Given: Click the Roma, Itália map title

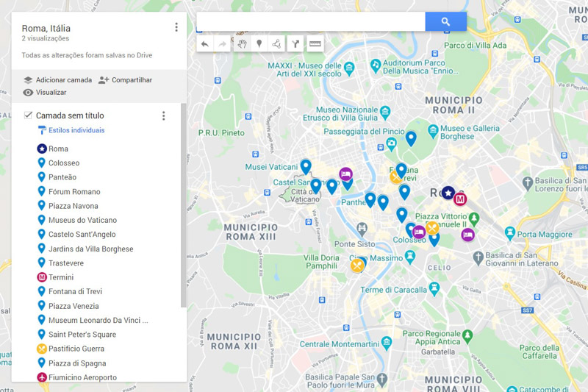Looking at the screenshot, I should (x=46, y=29).
